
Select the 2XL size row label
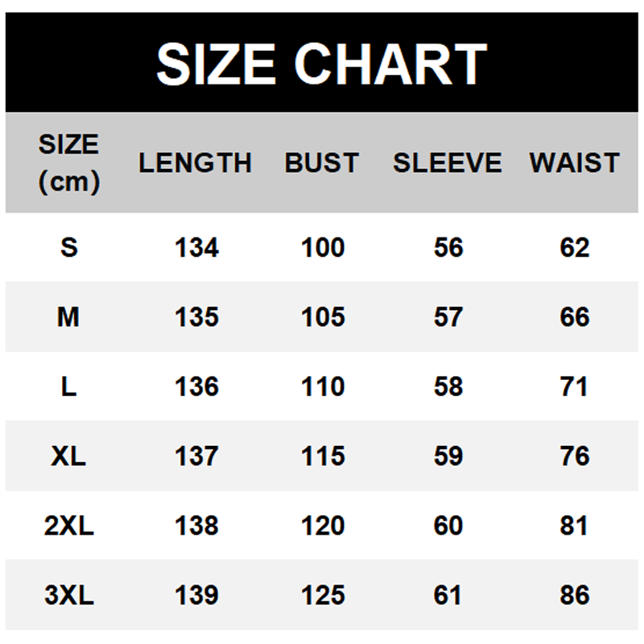coord(68,526)
